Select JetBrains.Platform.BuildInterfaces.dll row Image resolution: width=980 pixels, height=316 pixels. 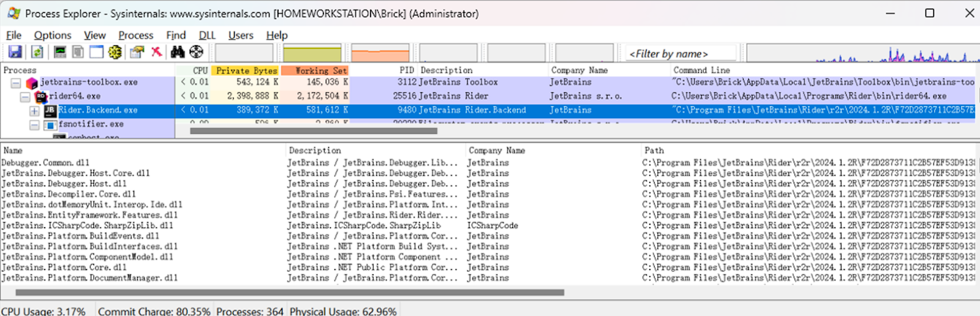pos(488,246)
